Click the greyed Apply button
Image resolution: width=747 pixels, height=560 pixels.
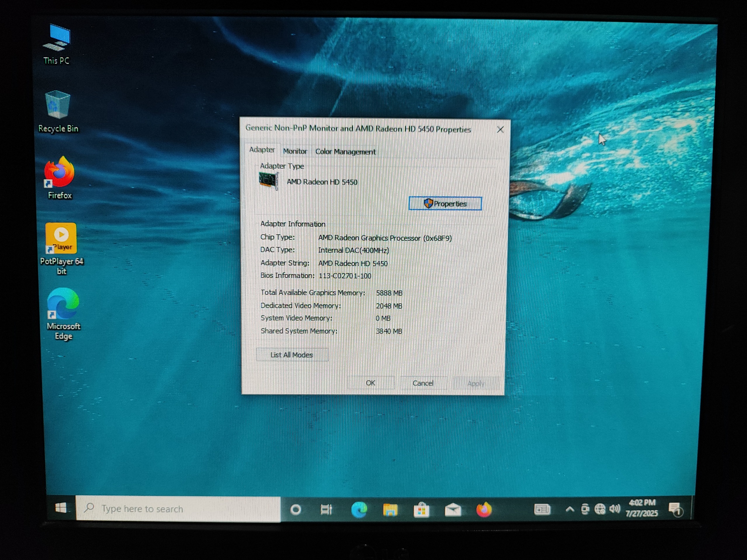476,384
